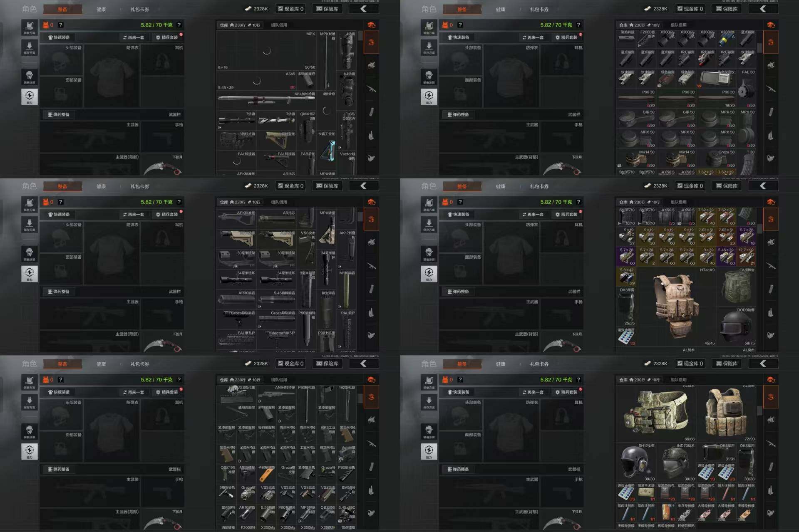Open 保存方案 icon in screen showing FAL 50 drum
Screen dimensions: 799x532
[x=429, y=47]
